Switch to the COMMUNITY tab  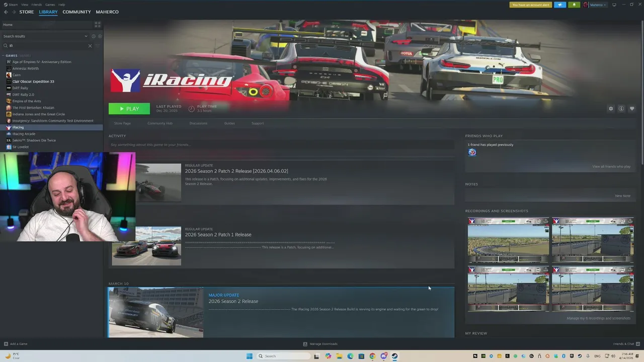click(76, 12)
